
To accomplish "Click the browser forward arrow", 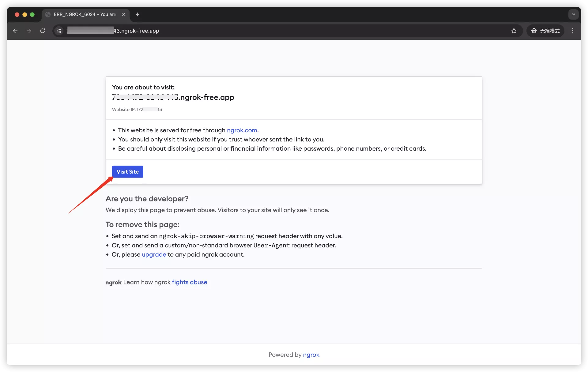I will click(x=29, y=31).
